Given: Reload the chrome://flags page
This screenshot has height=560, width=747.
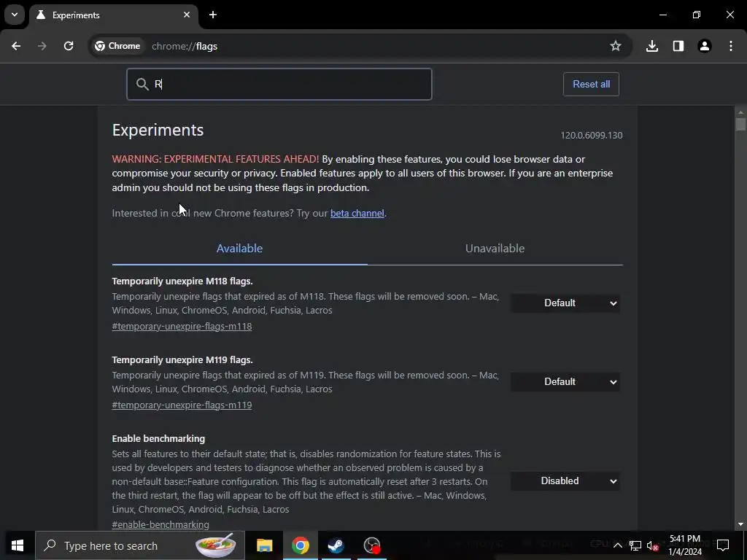Looking at the screenshot, I should point(69,46).
